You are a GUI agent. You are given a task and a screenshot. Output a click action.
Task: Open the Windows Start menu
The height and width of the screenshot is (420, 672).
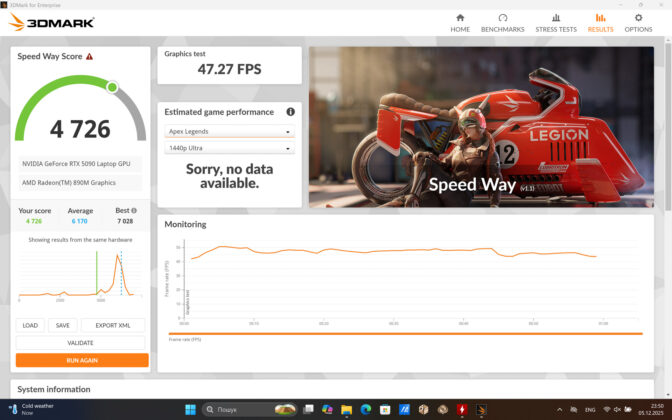tap(190, 409)
